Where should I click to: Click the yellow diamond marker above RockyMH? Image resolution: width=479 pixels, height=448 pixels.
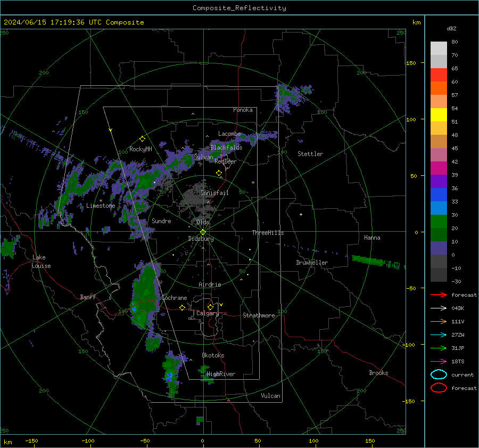[x=142, y=139]
